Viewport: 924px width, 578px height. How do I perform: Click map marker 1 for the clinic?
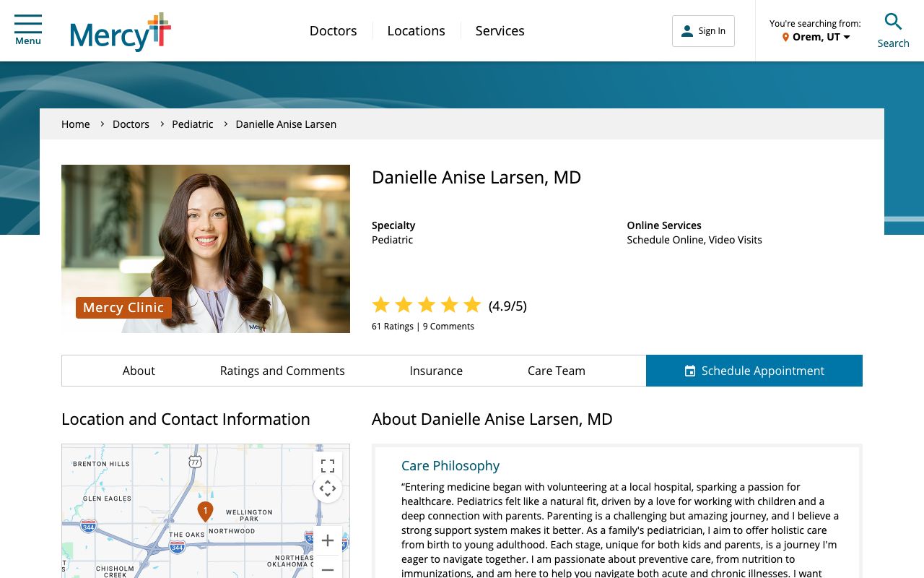pyautogui.click(x=205, y=510)
